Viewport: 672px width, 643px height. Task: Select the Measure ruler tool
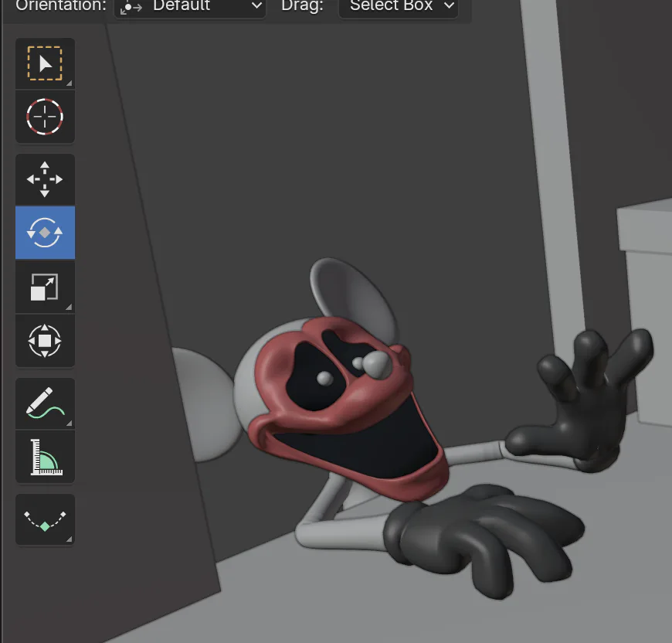pos(45,457)
